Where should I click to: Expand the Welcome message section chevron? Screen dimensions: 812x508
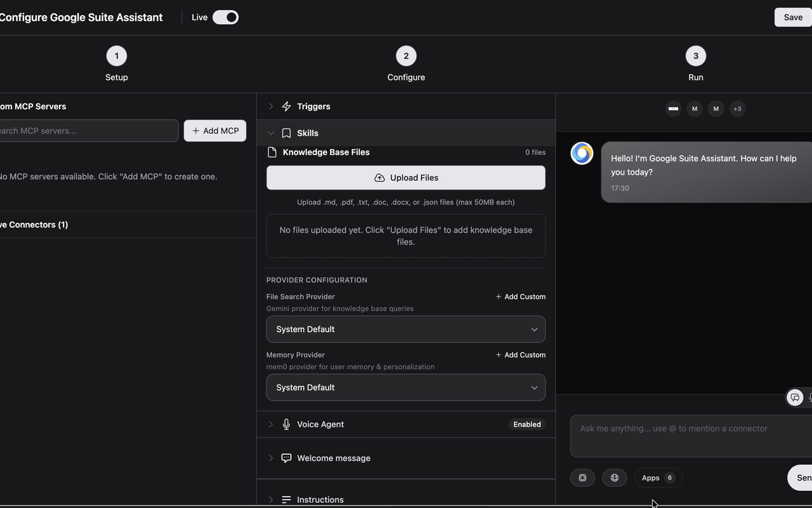click(271, 458)
